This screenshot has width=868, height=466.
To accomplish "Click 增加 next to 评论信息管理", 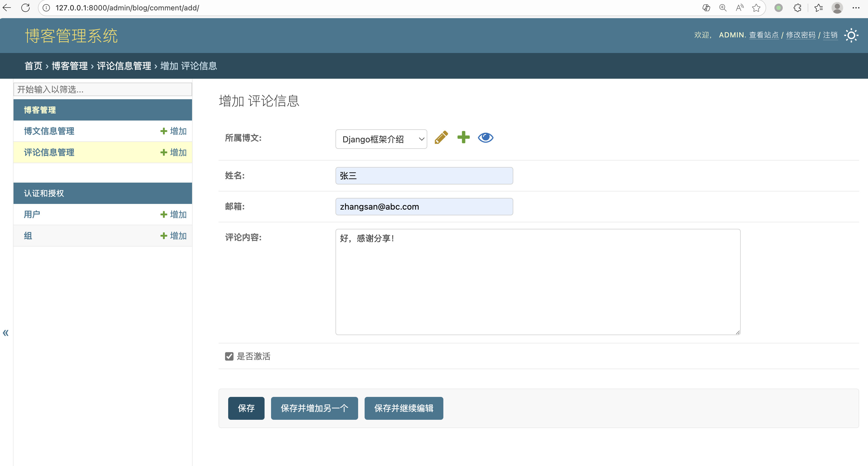I will 174,152.
